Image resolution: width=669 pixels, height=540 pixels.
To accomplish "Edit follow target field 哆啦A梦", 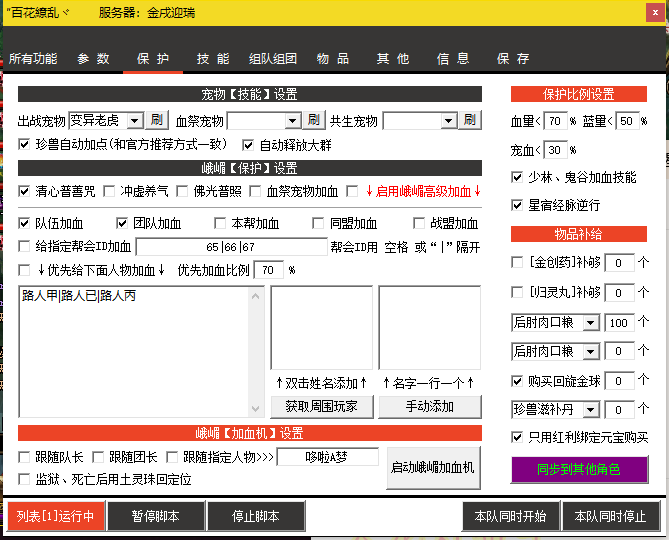I will (327, 457).
